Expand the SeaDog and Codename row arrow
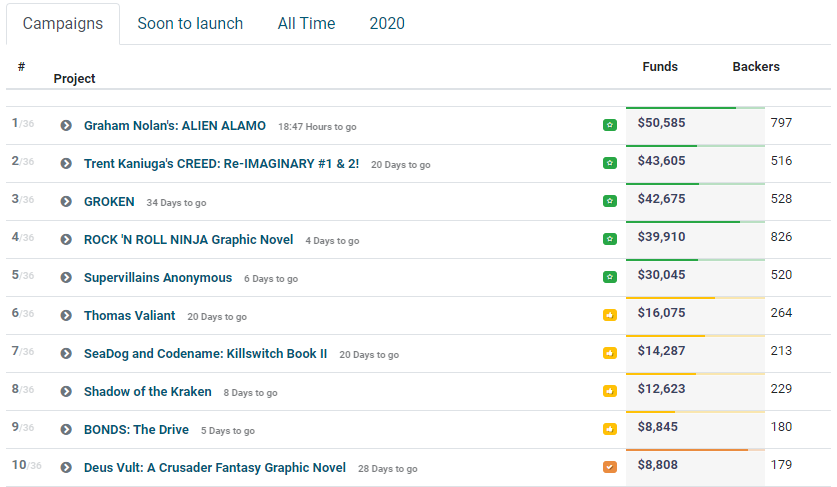Viewport: 837px width, 487px height. (66, 354)
